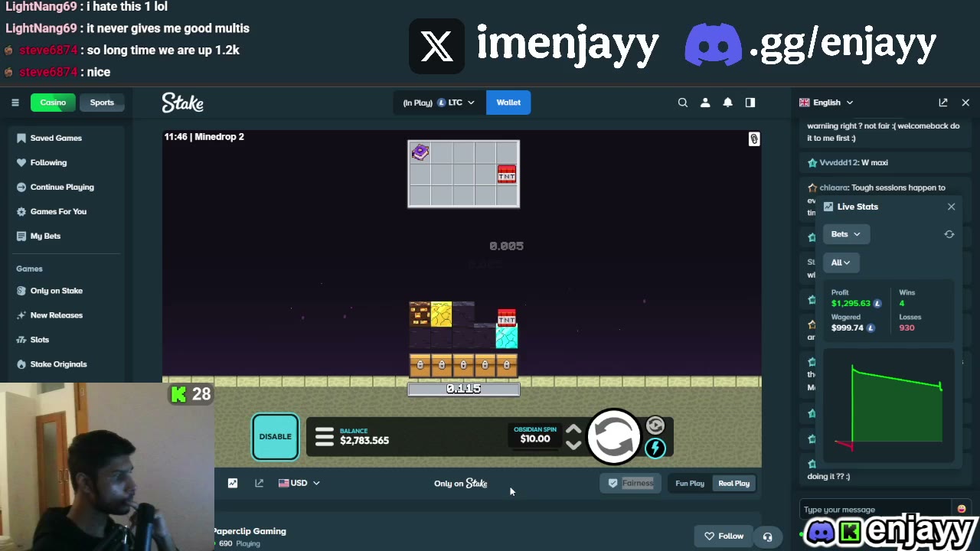The width and height of the screenshot is (980, 551).
Task: Toggle the turbo lightning bolt
Action: [655, 448]
